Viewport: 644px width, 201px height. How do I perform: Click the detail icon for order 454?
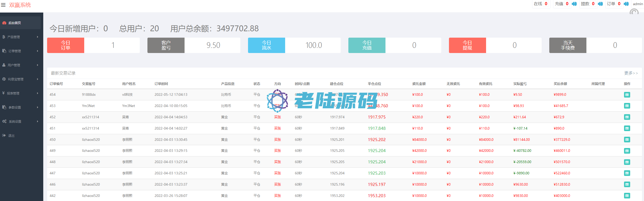point(627,95)
